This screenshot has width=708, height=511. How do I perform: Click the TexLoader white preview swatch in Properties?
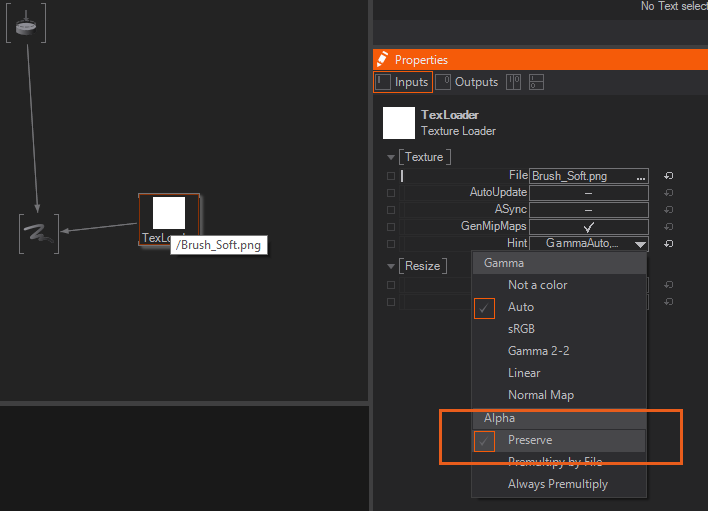(x=399, y=123)
